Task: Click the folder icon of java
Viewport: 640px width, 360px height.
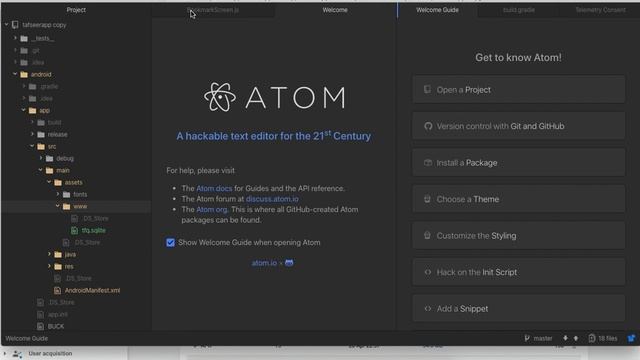Action: click(58, 254)
